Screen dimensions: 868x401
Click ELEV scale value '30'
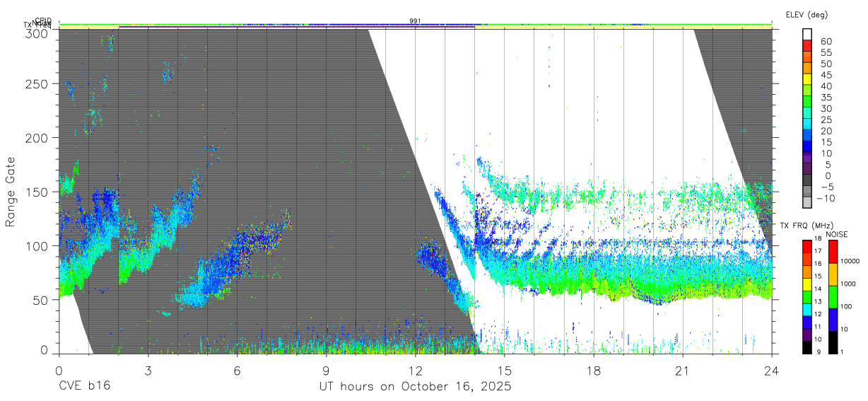(826, 108)
